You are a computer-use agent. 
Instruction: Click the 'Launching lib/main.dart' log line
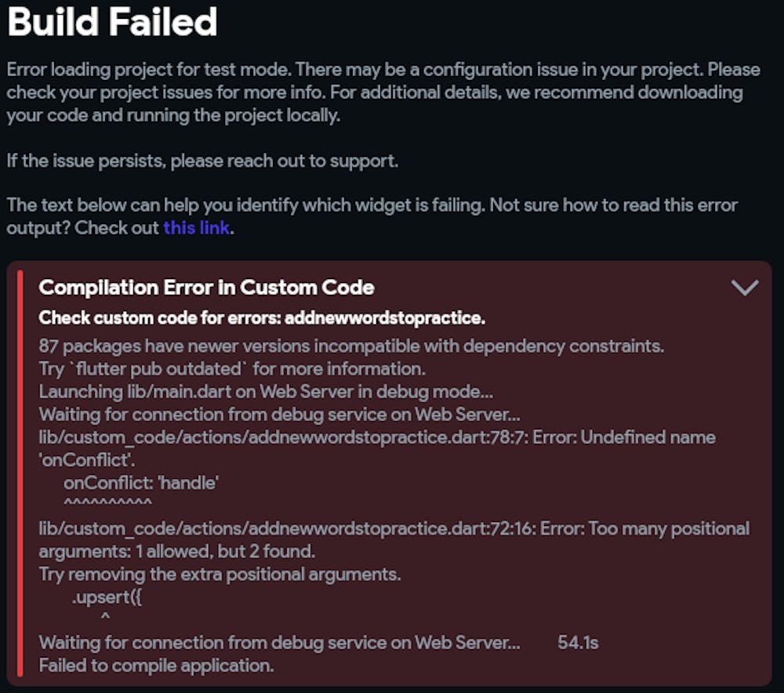point(266,391)
